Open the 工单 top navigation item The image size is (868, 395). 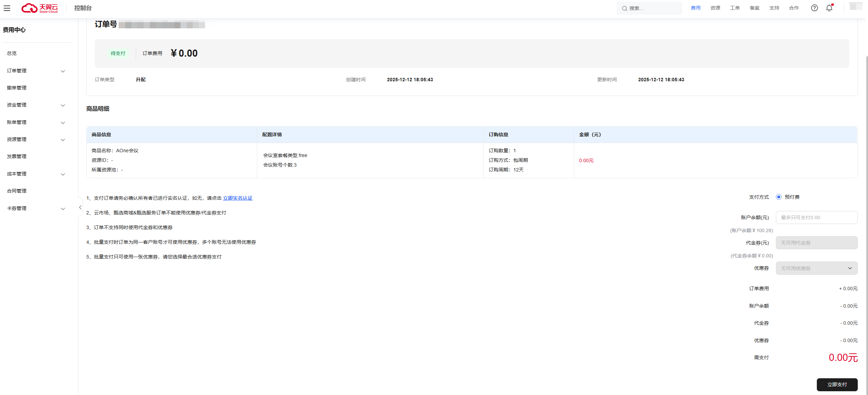pos(735,8)
